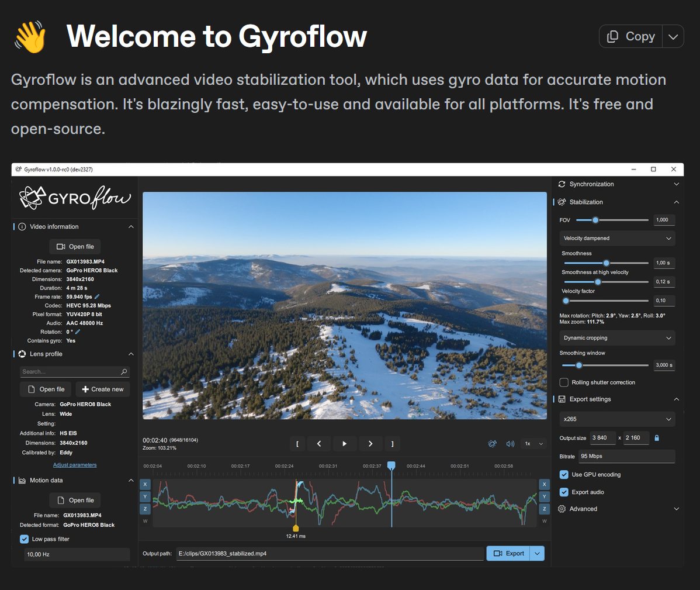Toggle Use GPU encoding checkbox
This screenshot has height=590, width=700.
coord(564,474)
